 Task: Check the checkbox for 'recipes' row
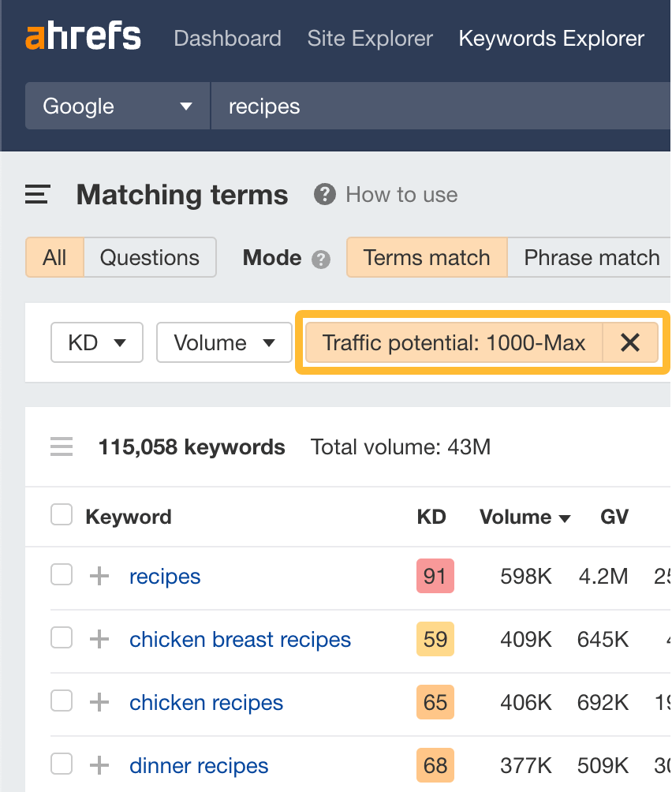[61, 576]
